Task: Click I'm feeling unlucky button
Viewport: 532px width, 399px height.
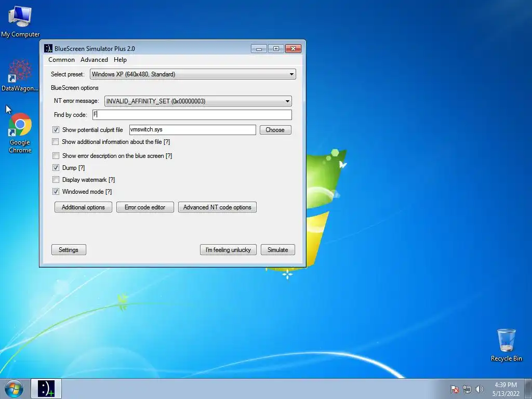Action: coord(228,250)
